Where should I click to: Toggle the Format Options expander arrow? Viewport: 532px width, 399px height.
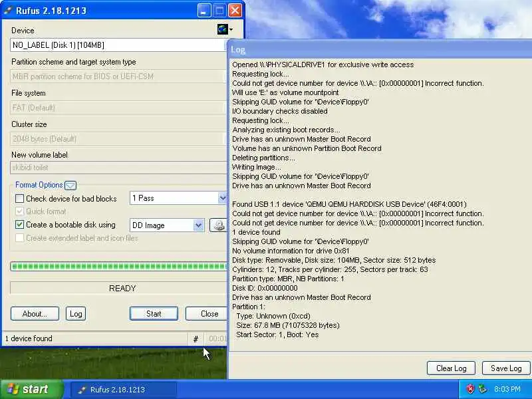pos(70,186)
